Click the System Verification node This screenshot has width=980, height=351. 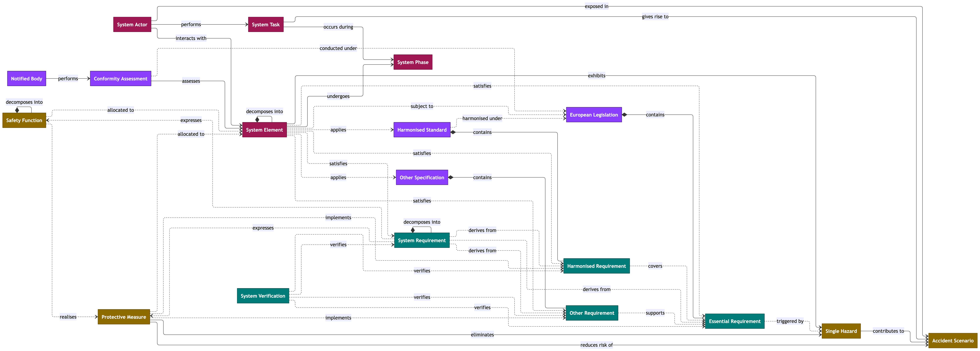coord(263,296)
